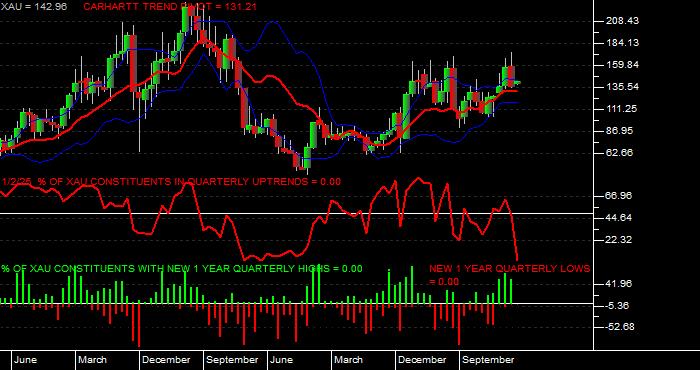Click the second December date marker
The image size is (700, 370).
(423, 360)
